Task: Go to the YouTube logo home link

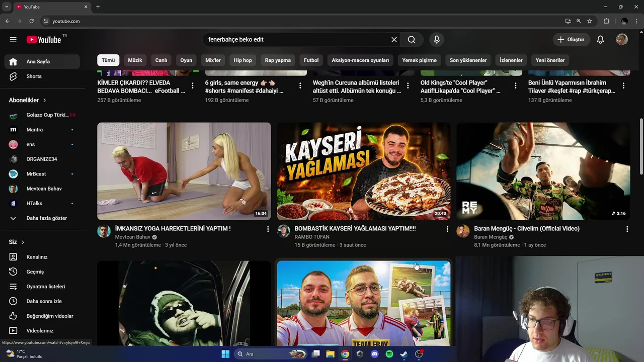Action: (x=44, y=40)
